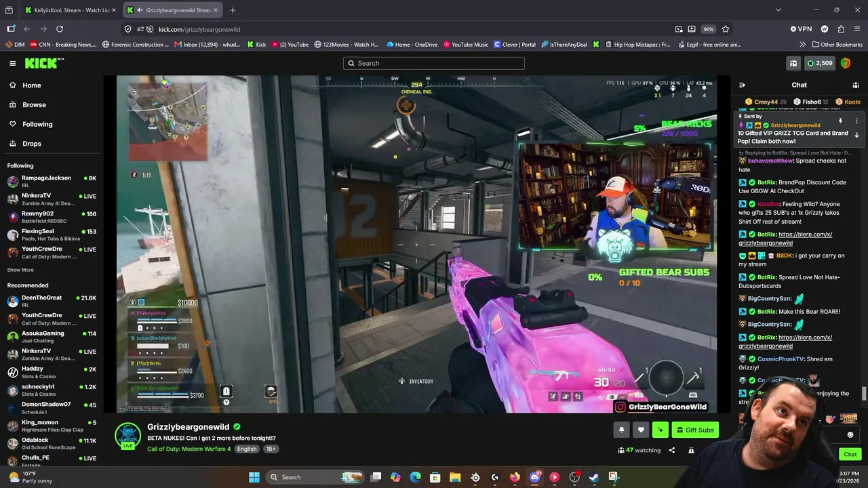868x488 pixels.
Task: Bookmark this page with star icon
Action: pos(726,29)
